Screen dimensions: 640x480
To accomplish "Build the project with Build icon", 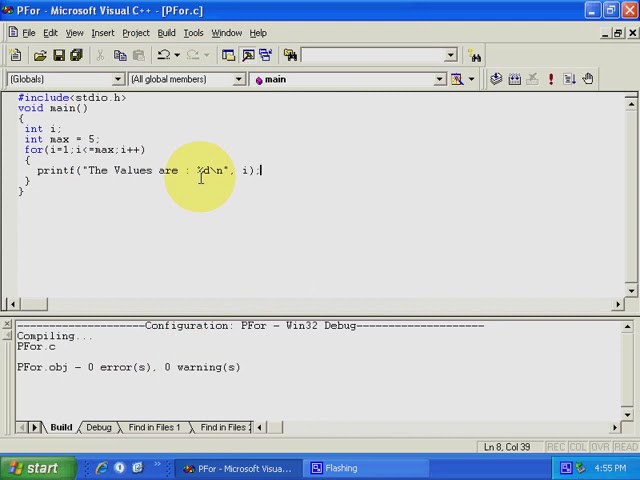I will [514, 79].
